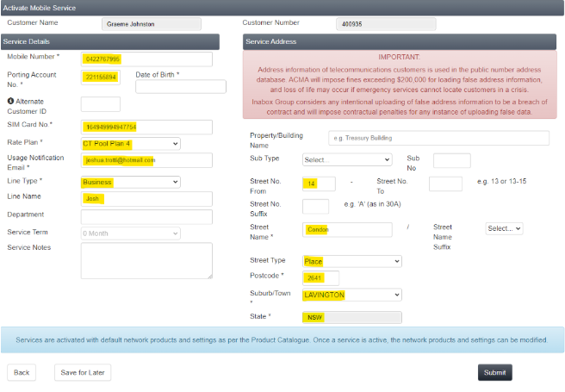
Task: Open the Street Type dropdown
Action: coord(351,261)
